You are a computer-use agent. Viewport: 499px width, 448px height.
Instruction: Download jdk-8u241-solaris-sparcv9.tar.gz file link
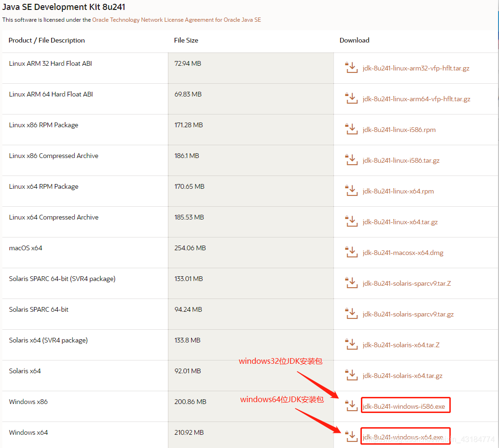[x=408, y=314]
